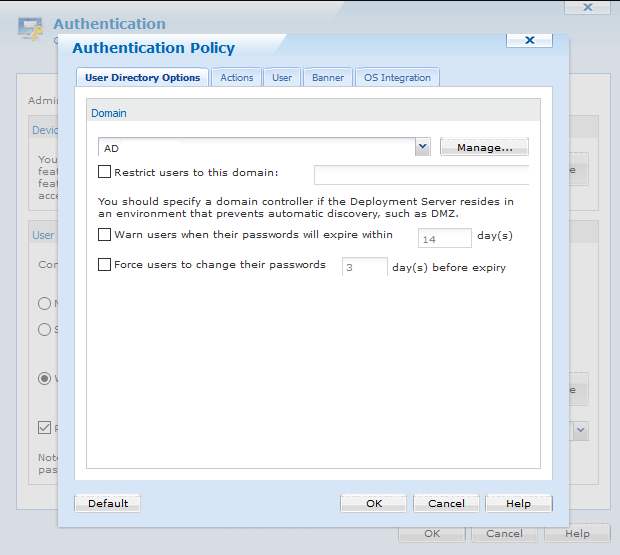Click the 3 day(s) before expiry field

364,268
